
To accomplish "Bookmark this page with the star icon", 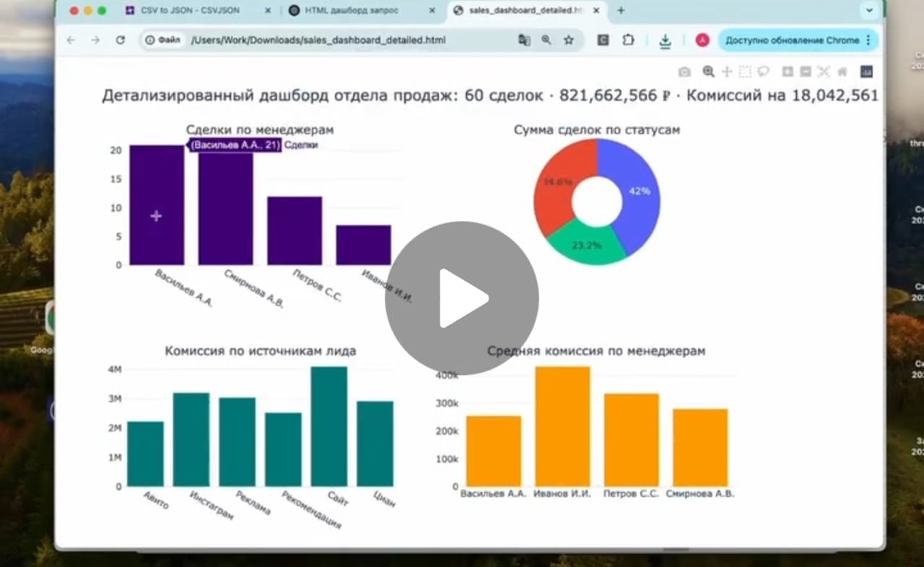I will [x=569, y=40].
